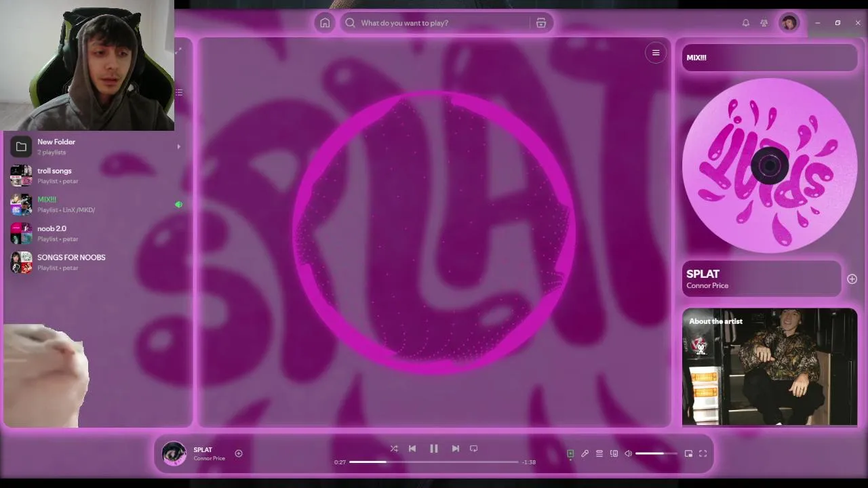Toggle repeat mode
Image resolution: width=868 pixels, height=488 pixels.
(x=474, y=449)
